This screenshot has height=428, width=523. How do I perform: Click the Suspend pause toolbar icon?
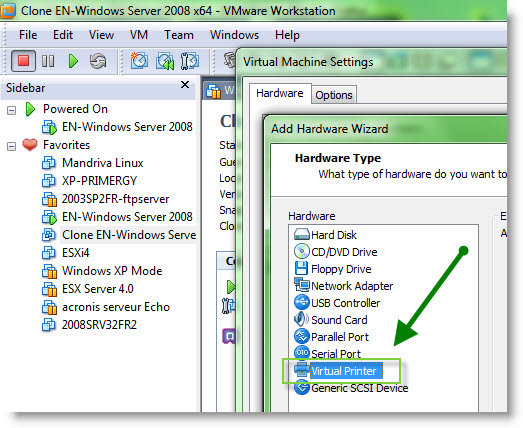[48, 61]
